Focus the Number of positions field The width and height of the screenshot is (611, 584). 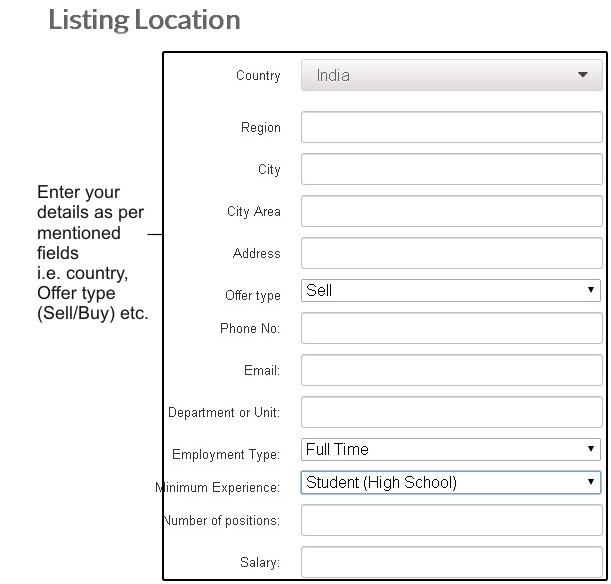click(x=451, y=520)
